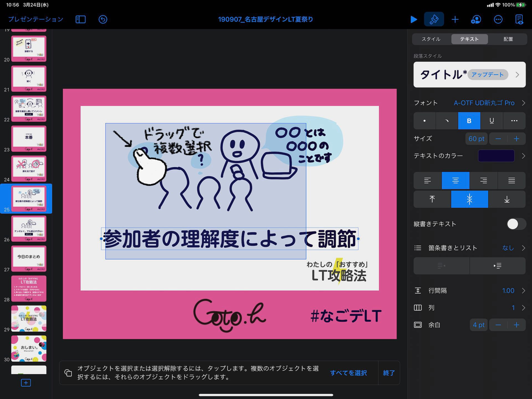Viewport: 532px width, 399px height.
Task: Toggle 縦書きテキスト switch
Action: pyautogui.click(x=516, y=224)
